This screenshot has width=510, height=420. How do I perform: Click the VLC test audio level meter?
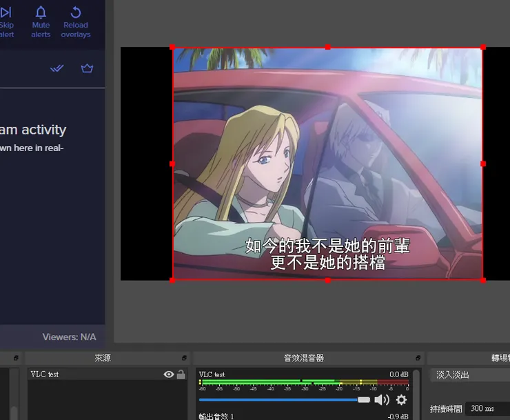tap(304, 382)
